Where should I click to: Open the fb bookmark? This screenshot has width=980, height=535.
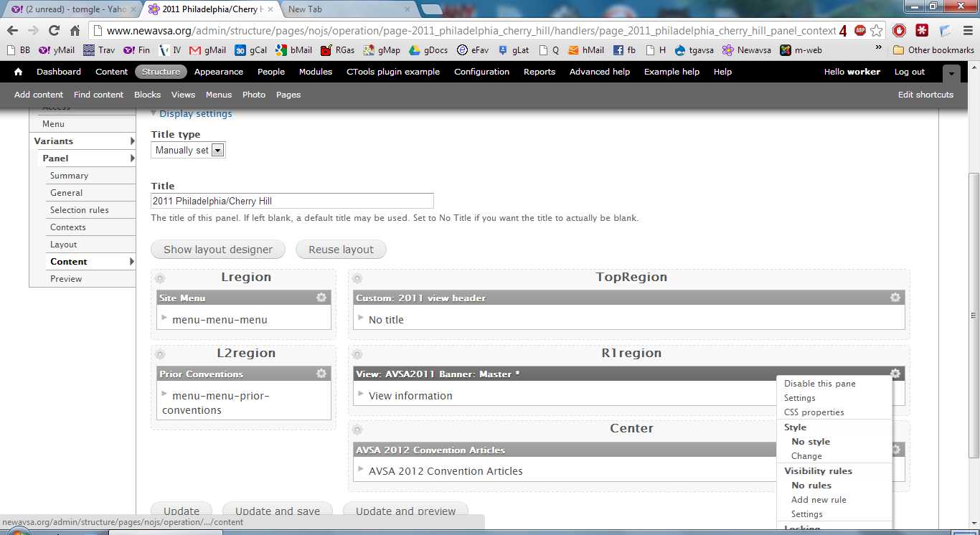click(625, 50)
